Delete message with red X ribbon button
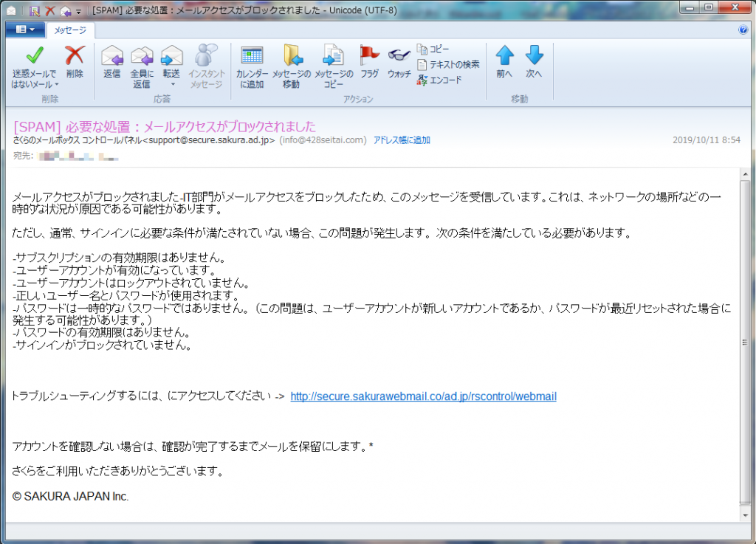This screenshot has height=544, width=756. tap(75, 62)
